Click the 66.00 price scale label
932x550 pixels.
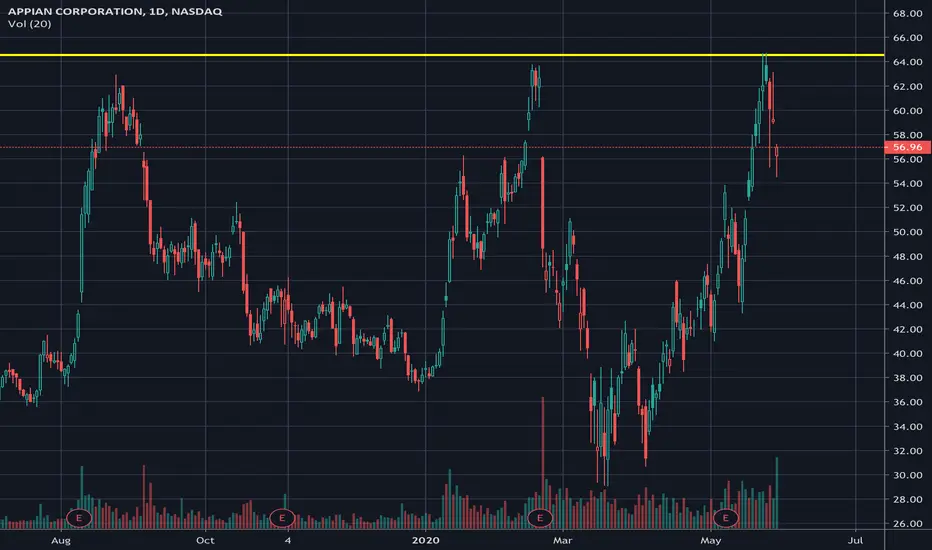coord(908,38)
